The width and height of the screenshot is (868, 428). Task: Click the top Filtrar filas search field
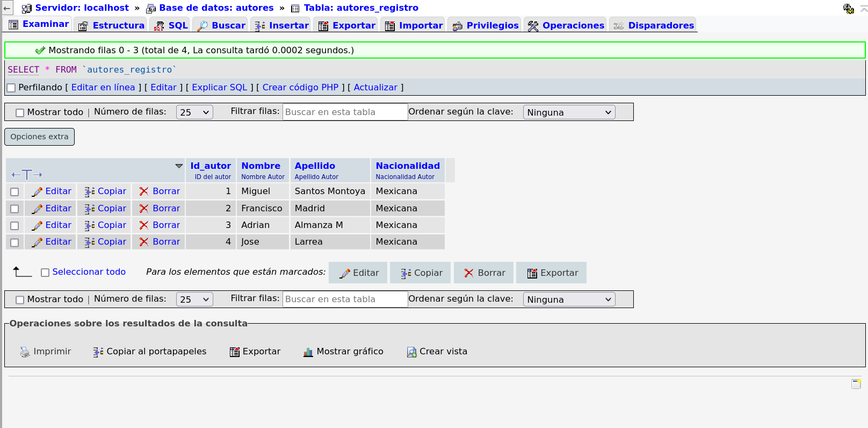pyautogui.click(x=345, y=112)
